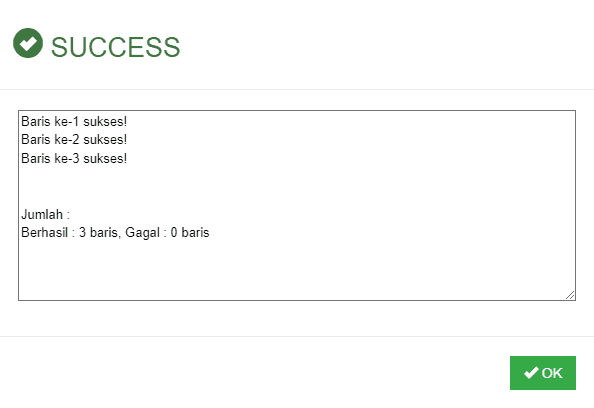
Task: Click 'ke-2' in the second log row
Action: tap(67, 139)
